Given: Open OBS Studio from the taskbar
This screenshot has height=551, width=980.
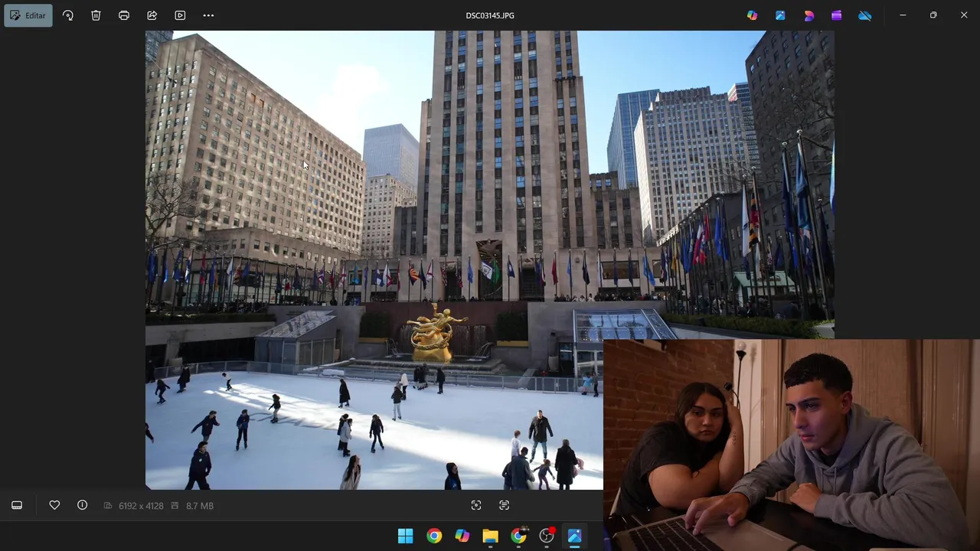Looking at the screenshot, I should point(547,536).
